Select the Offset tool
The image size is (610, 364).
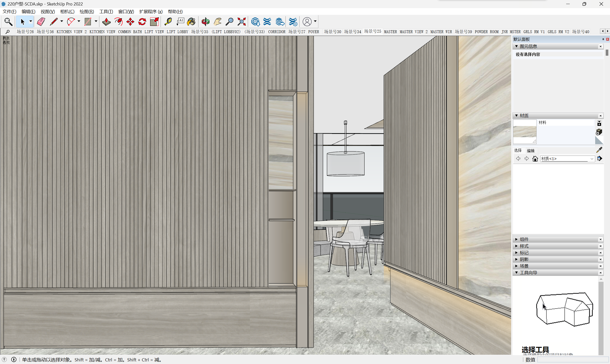(118, 22)
